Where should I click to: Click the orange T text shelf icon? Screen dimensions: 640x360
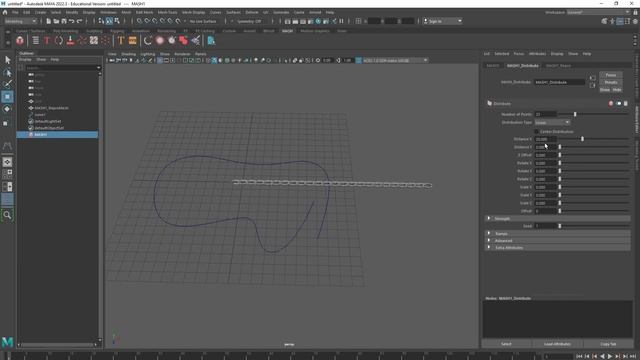(121, 40)
